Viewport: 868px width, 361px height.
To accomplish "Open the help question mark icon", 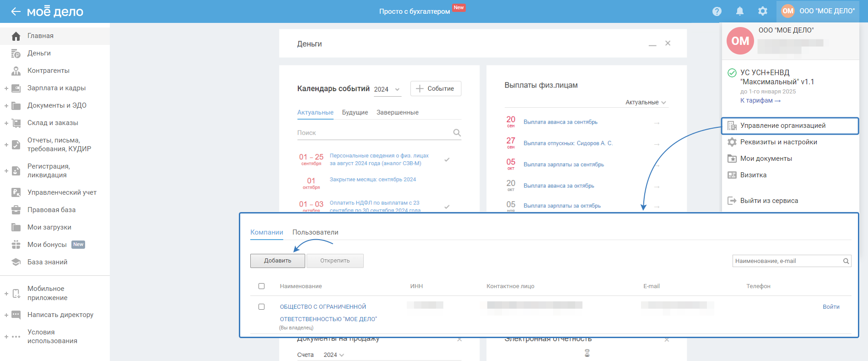I will tap(717, 11).
